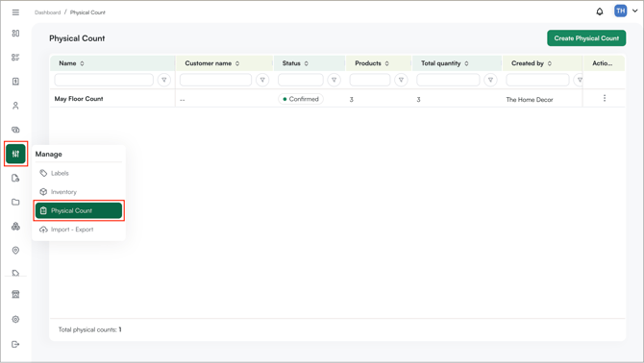Image resolution: width=644 pixels, height=363 pixels.
Task: Go to the Dashboard breadcrumb link
Action: coord(48,12)
